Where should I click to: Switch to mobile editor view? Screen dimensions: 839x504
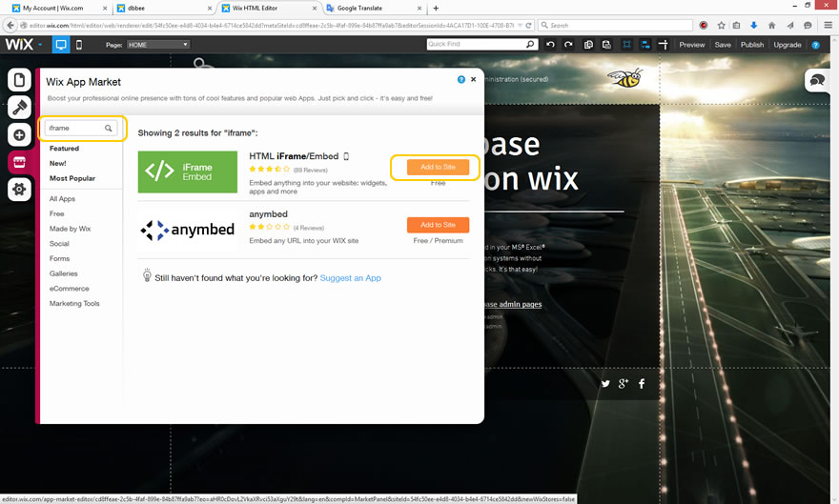coord(79,45)
